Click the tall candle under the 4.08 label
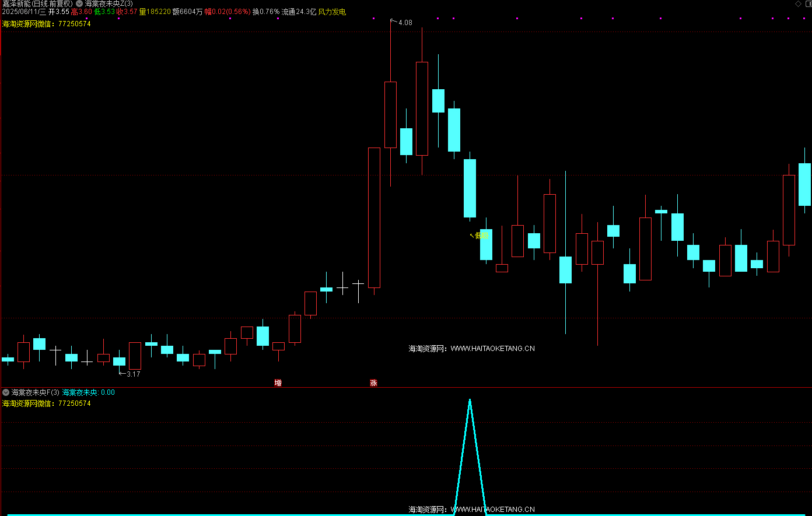This screenshot has height=516, width=812. pyautogui.click(x=390, y=114)
